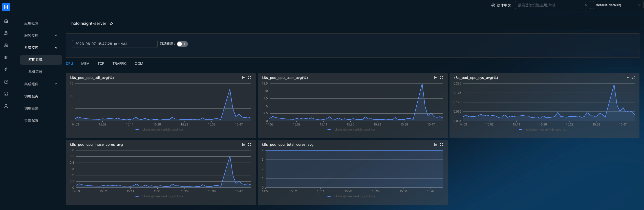Viewport: 644px width, 210px height.
Task: Open the lightning bolt sidebar icon
Action: coord(6,70)
